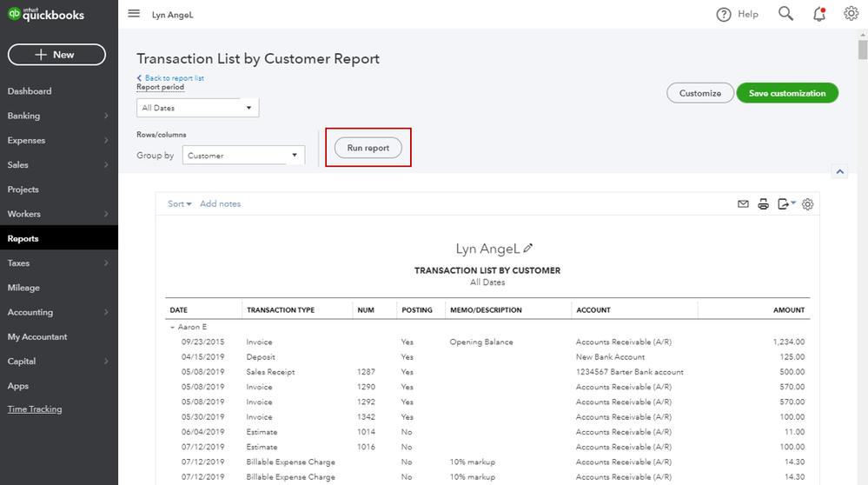Open the Report period All Dates dropdown
This screenshot has width=868, height=485.
coord(197,108)
